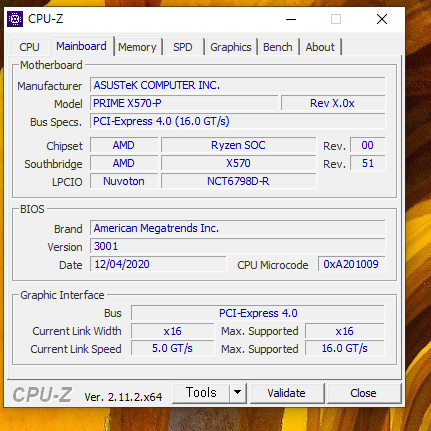Click the NCT6798D-R value
Image resolution: width=431 pixels, height=431 pixels.
pyautogui.click(x=238, y=181)
